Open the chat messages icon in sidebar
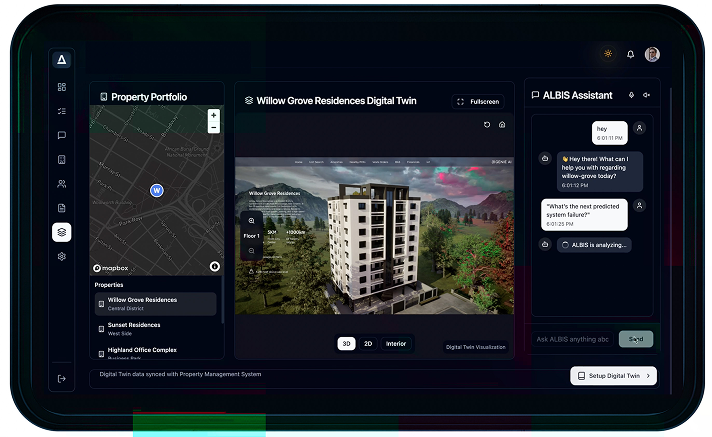Screen dimensions: 712x437 [x=62, y=135]
